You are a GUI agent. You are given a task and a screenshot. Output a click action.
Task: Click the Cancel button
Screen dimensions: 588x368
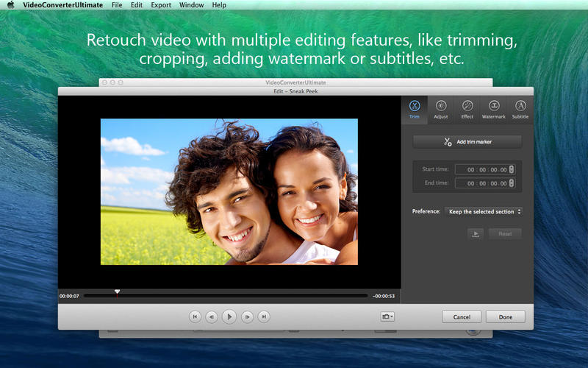(462, 317)
